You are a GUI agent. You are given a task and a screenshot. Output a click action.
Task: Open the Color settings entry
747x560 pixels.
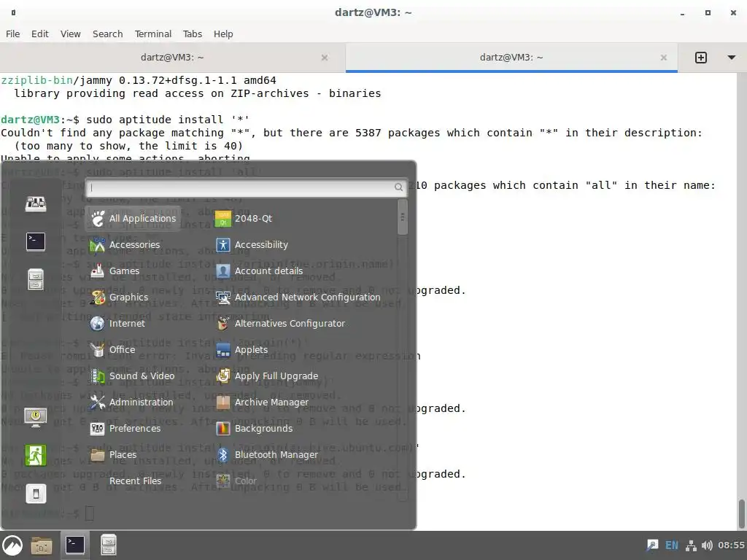tap(236, 481)
